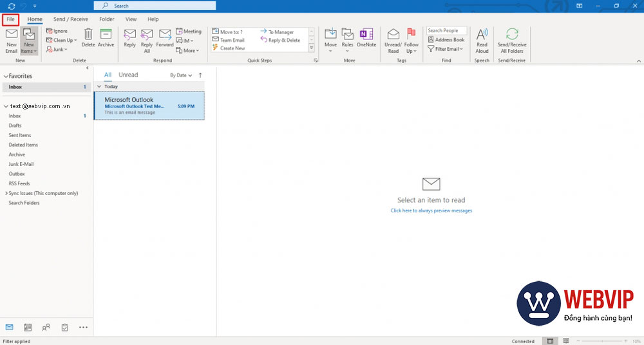Collapse the test@webvip.com.vn account
This screenshot has height=345, width=644.
point(6,106)
